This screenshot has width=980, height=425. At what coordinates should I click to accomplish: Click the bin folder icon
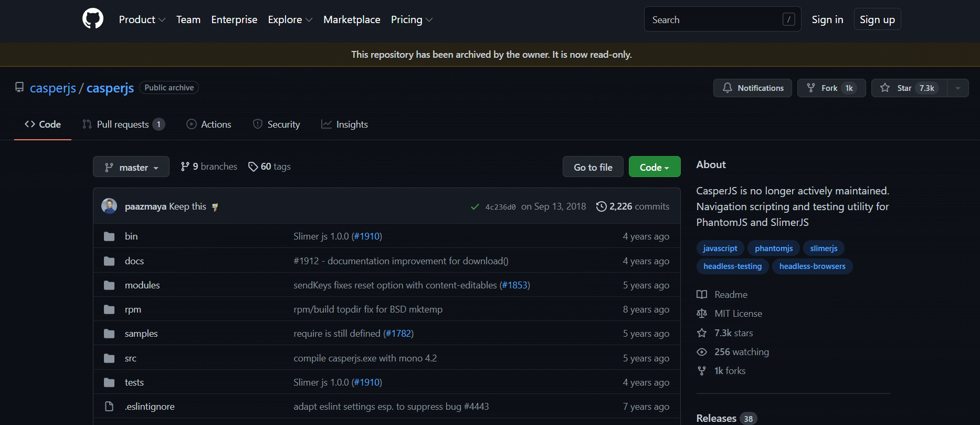109,236
